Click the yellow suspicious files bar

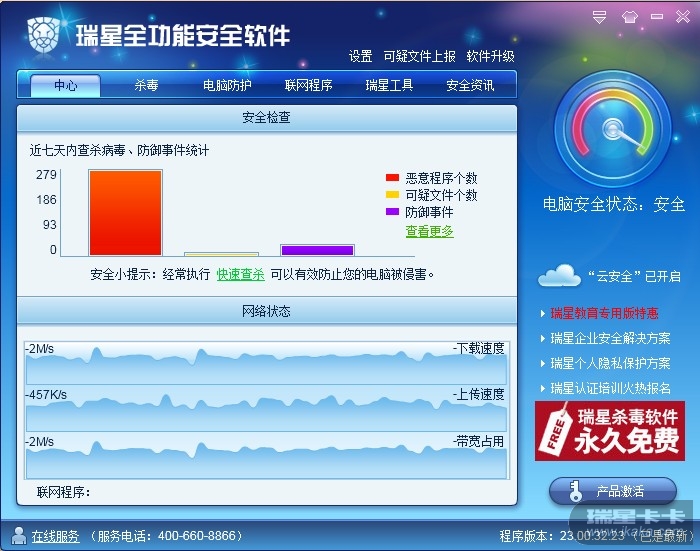coord(221,254)
